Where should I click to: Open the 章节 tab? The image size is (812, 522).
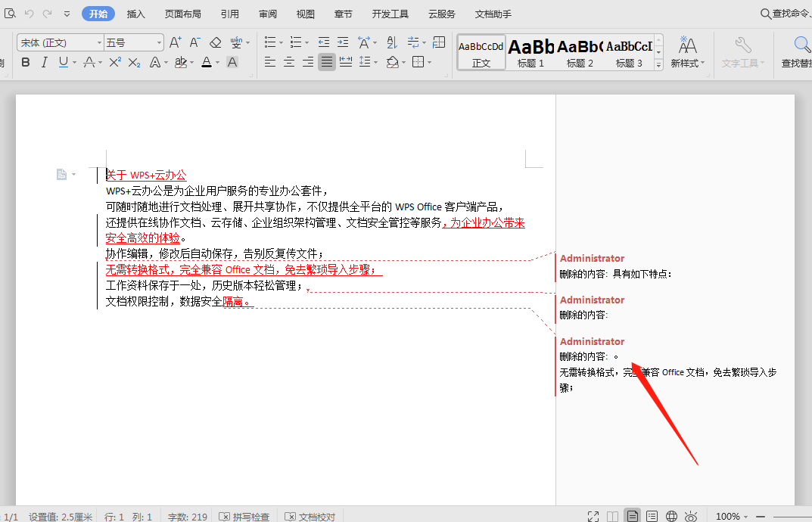[343, 14]
